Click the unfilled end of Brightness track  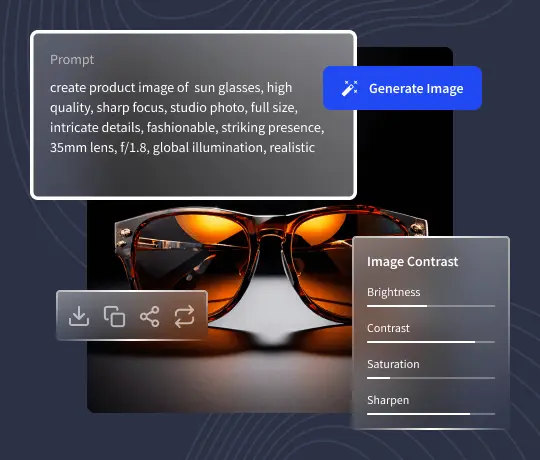click(461, 306)
